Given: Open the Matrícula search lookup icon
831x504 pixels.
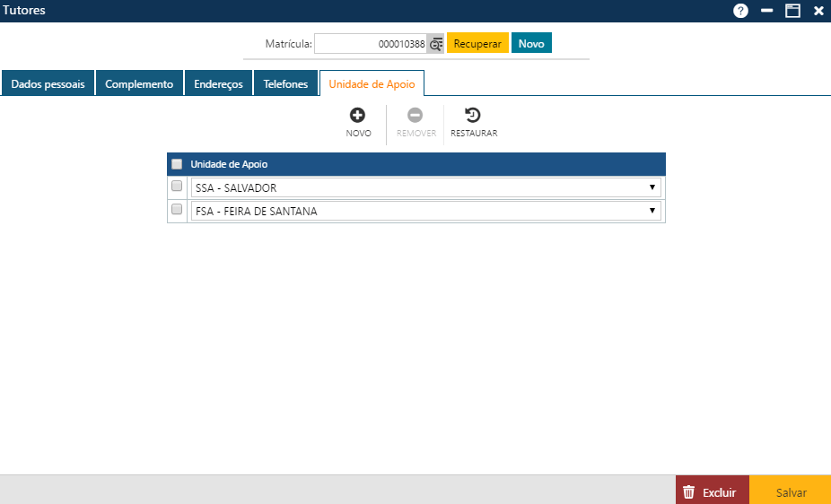Looking at the screenshot, I should pos(436,44).
